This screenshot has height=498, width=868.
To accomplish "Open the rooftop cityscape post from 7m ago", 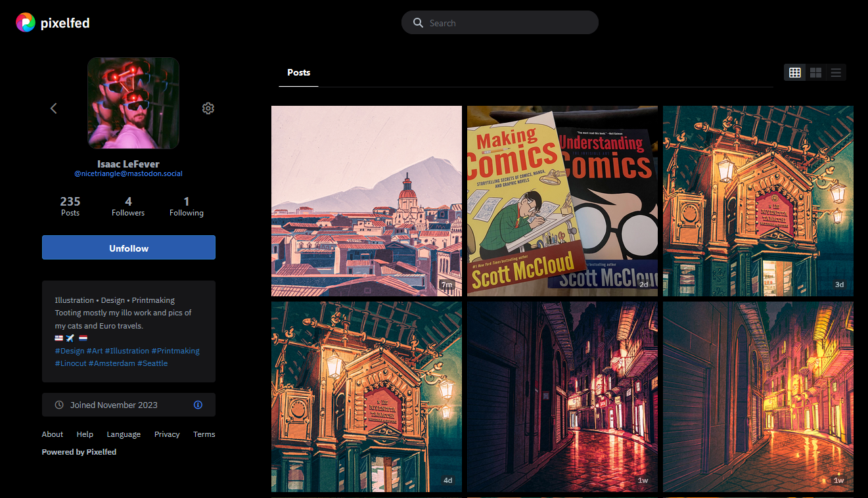I will coord(367,201).
